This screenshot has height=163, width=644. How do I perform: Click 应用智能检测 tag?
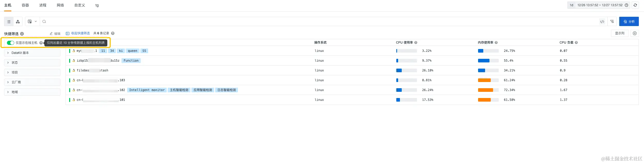point(203,90)
